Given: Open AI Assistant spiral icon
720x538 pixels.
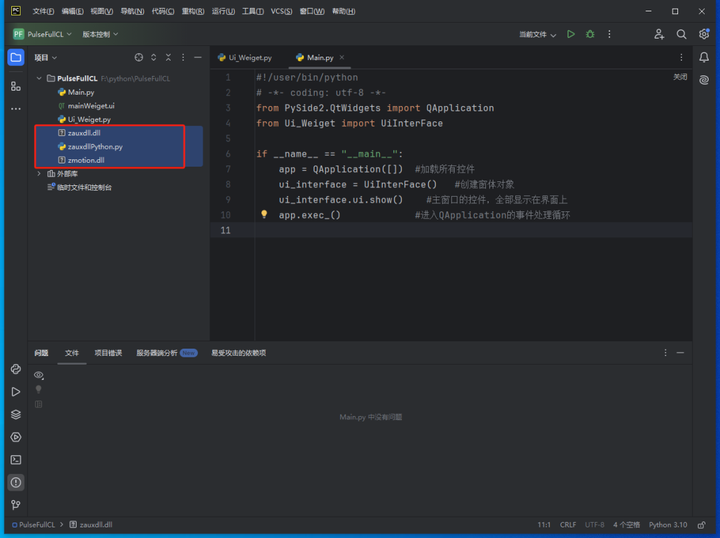Looking at the screenshot, I should tap(704, 80).
